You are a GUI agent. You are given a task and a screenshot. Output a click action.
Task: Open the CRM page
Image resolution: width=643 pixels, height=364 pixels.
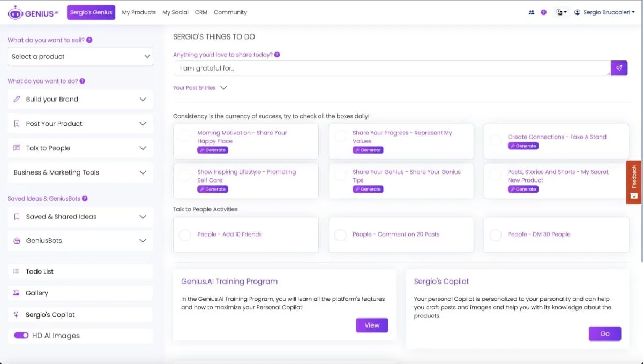click(x=201, y=12)
